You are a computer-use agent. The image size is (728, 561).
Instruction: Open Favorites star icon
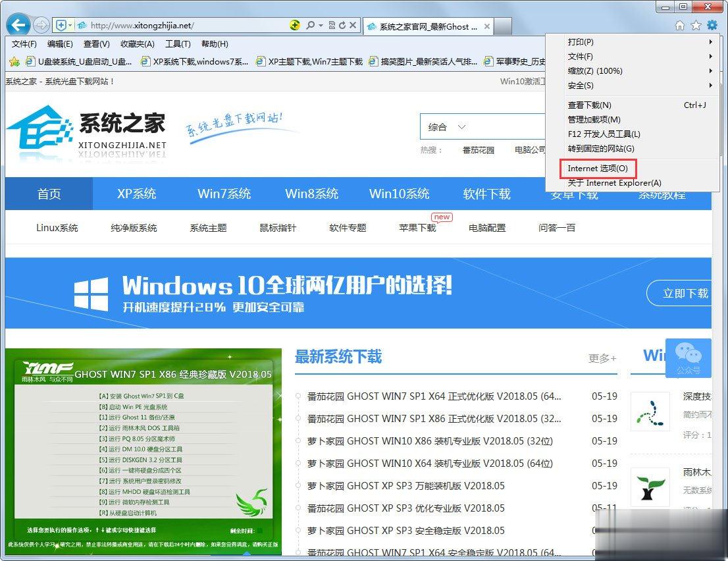pos(696,25)
